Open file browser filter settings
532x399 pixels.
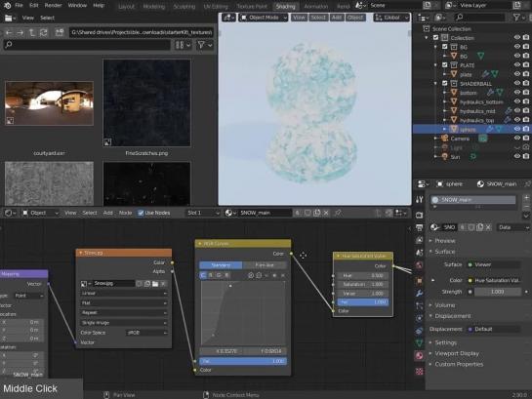205,45
